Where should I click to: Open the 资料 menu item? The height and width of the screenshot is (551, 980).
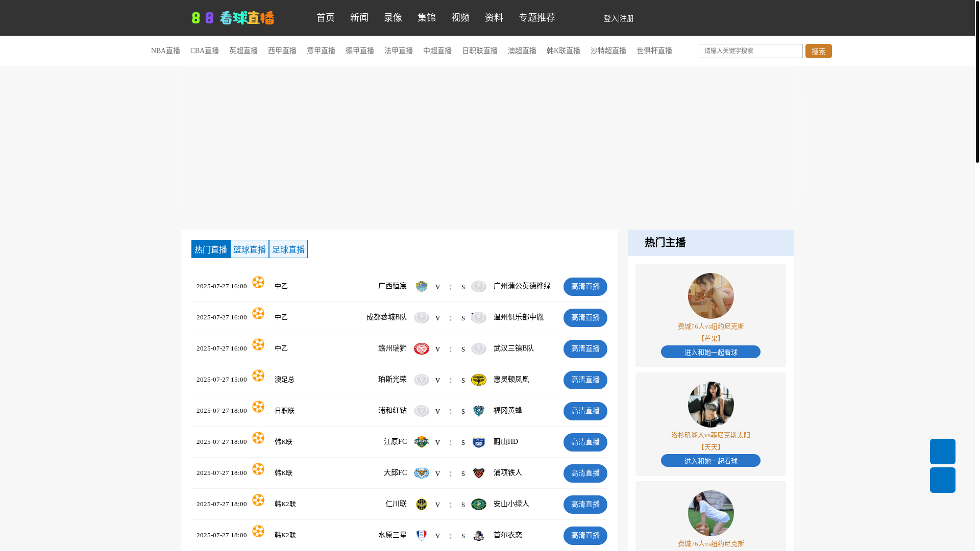click(x=494, y=17)
